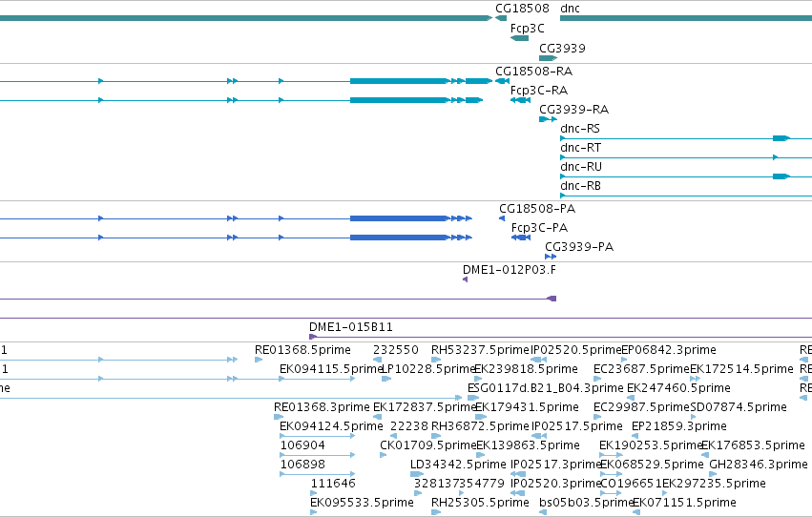This screenshot has width=812, height=517.
Task: Click the CG3939 gene label
Action: click(562, 48)
